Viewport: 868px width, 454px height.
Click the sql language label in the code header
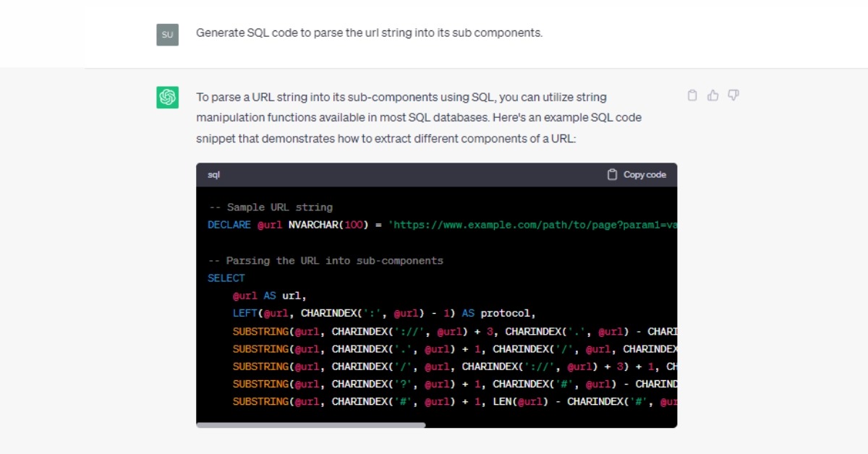pyautogui.click(x=213, y=175)
